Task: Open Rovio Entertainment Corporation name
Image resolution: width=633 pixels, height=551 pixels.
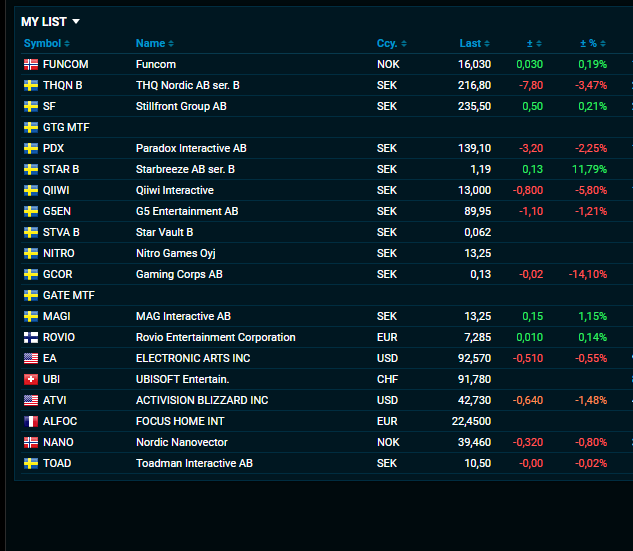Action: [x=216, y=337]
